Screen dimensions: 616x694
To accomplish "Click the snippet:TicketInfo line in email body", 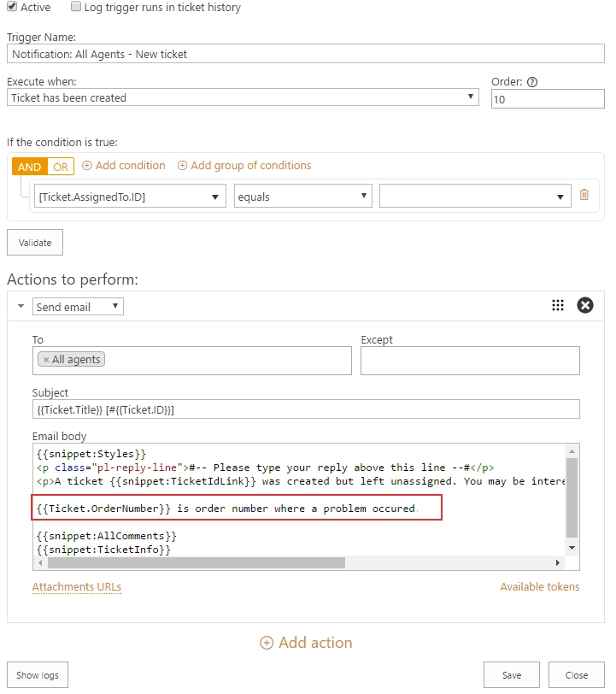I will pos(103,550).
